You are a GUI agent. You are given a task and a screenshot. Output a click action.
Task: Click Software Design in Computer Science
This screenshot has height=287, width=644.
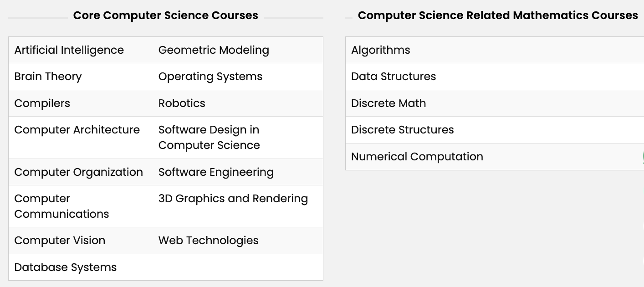coord(209,138)
